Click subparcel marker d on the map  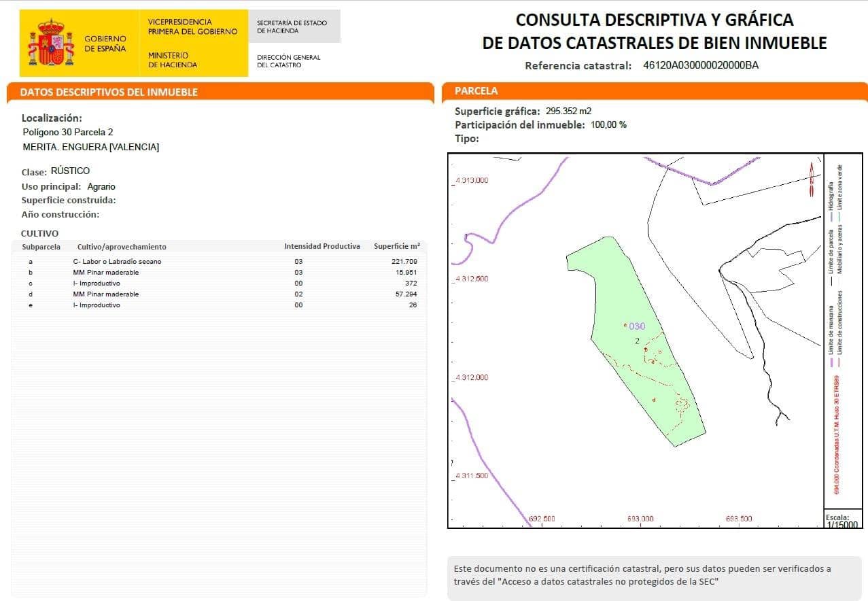pyautogui.click(x=654, y=400)
